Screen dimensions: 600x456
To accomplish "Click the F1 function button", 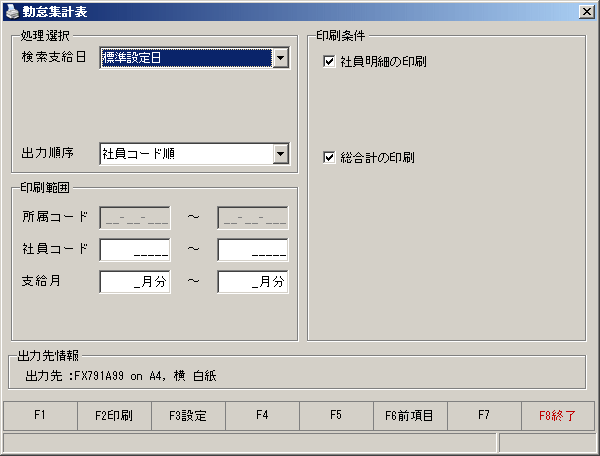I will point(40,415).
